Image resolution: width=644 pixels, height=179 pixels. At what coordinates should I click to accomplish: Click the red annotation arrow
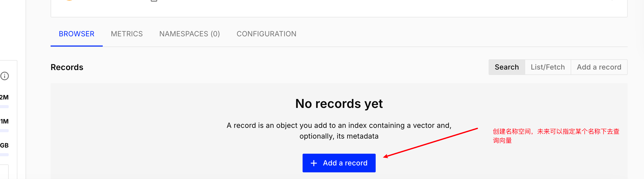431,143
